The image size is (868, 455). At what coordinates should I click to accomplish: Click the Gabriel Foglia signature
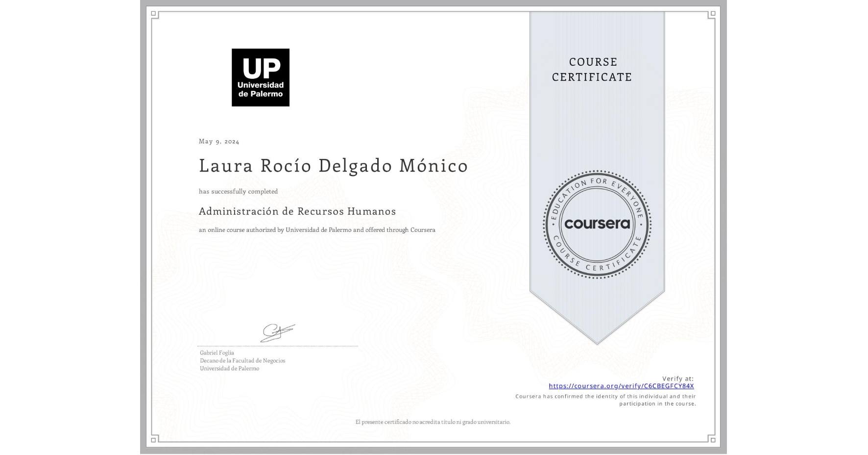pos(278,333)
